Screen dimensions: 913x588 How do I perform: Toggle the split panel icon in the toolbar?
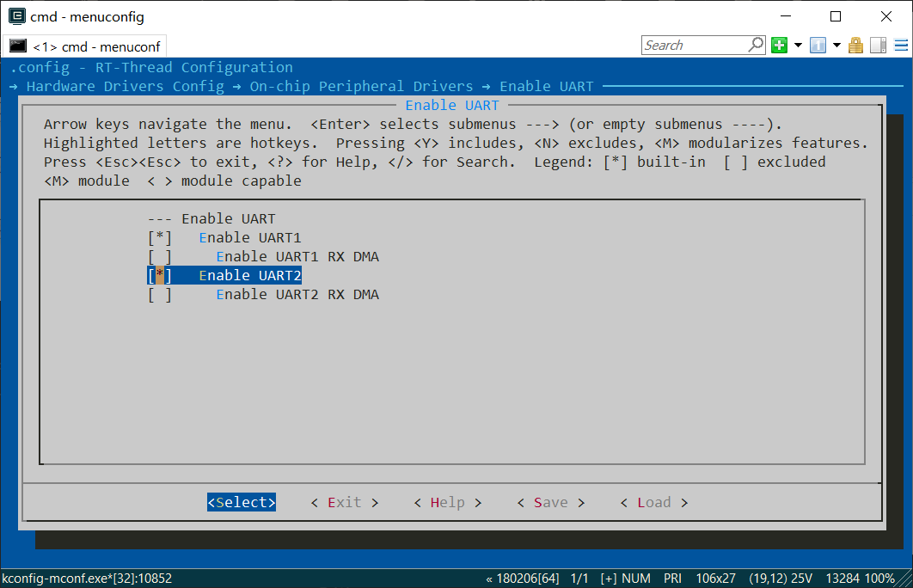tap(878, 45)
